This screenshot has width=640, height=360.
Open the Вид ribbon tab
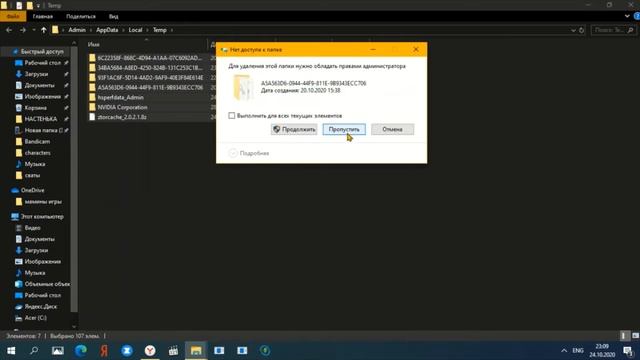coord(113,16)
